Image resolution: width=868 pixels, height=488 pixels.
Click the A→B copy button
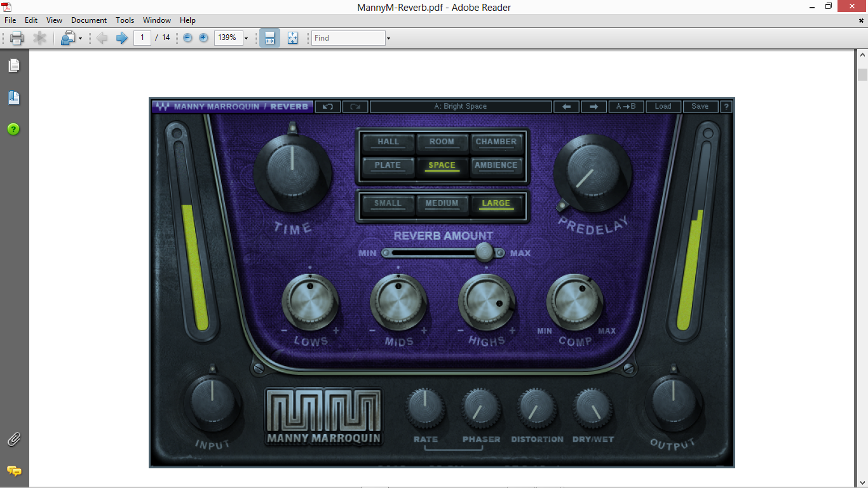click(x=626, y=106)
